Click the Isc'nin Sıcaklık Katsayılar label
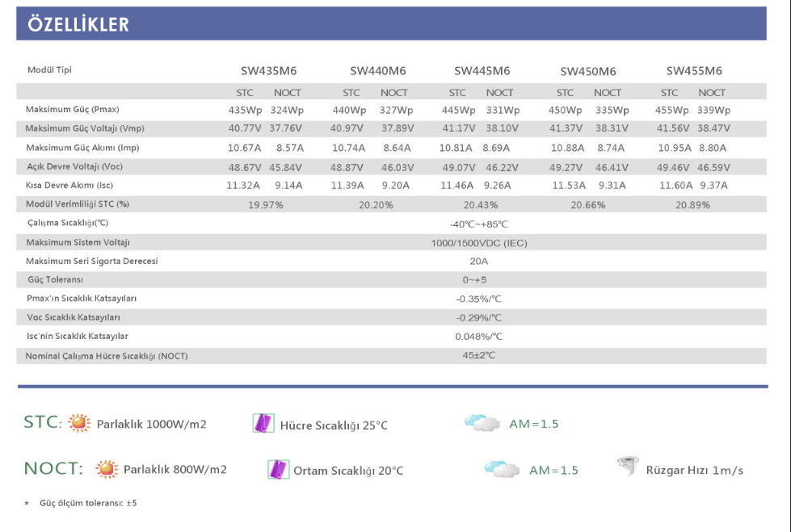791x532 pixels. (x=78, y=337)
